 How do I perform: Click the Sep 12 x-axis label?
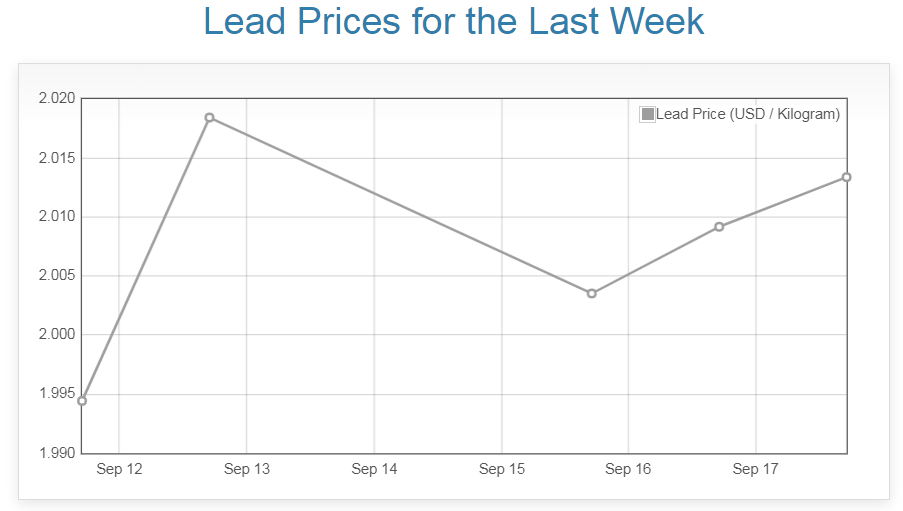point(119,469)
